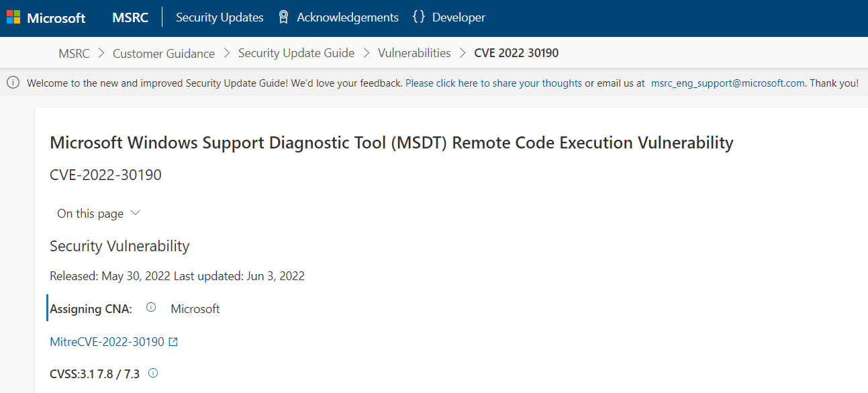Navigate to Security Update Guide breadcrumb

tap(296, 53)
